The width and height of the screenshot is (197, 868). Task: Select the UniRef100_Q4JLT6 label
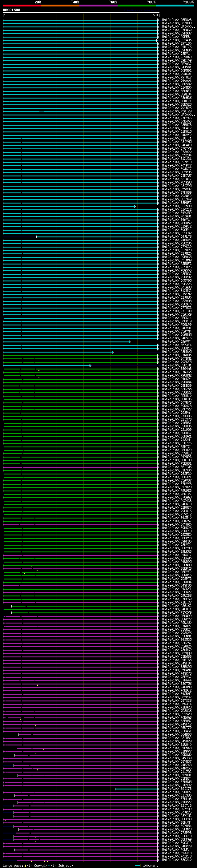[x=177, y=237]
